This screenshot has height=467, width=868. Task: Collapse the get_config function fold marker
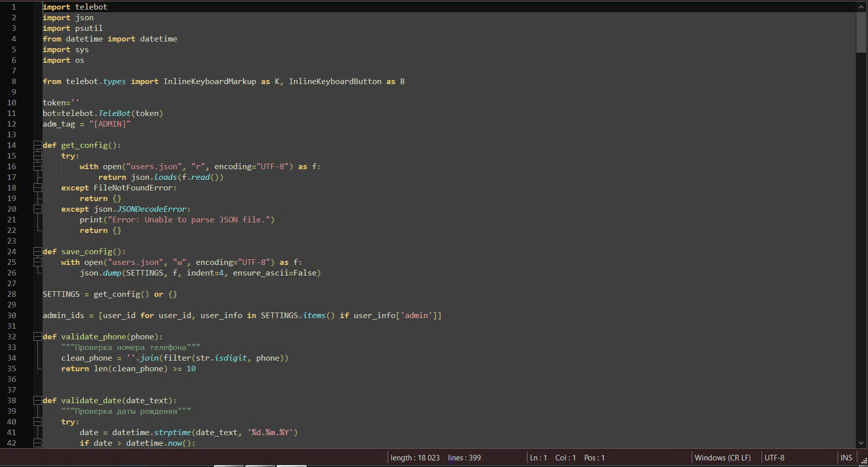click(37, 145)
